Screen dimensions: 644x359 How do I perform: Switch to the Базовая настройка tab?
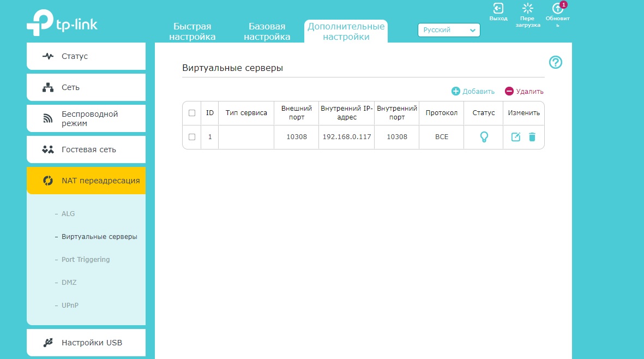click(267, 32)
